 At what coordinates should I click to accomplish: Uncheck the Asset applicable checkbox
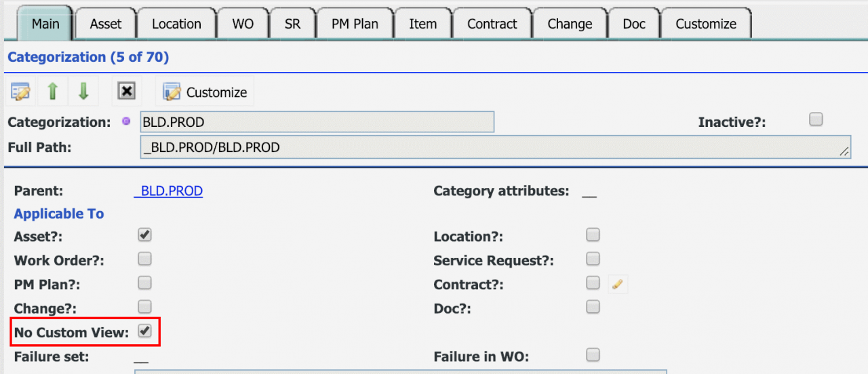(x=144, y=235)
